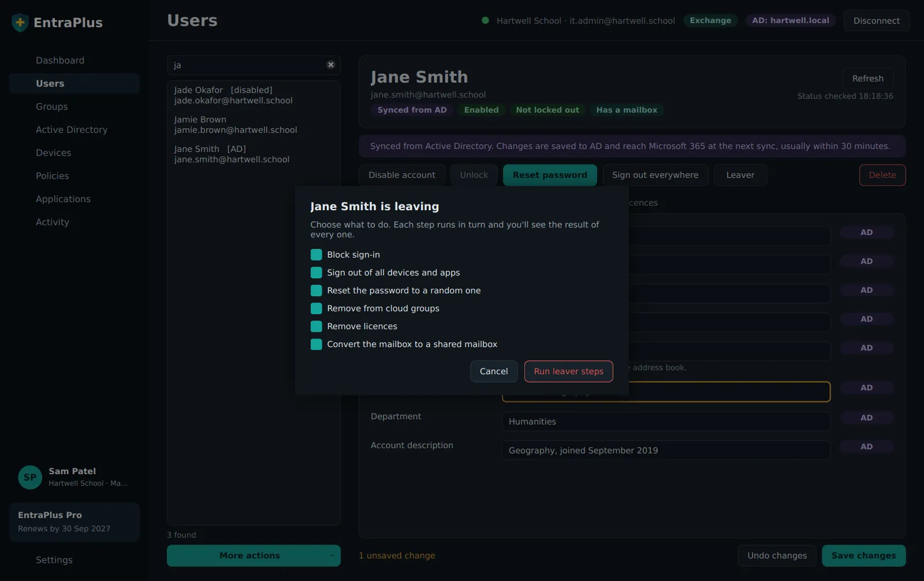The width and height of the screenshot is (924, 581).
Task: Cancel the leaver dialog
Action: click(494, 371)
